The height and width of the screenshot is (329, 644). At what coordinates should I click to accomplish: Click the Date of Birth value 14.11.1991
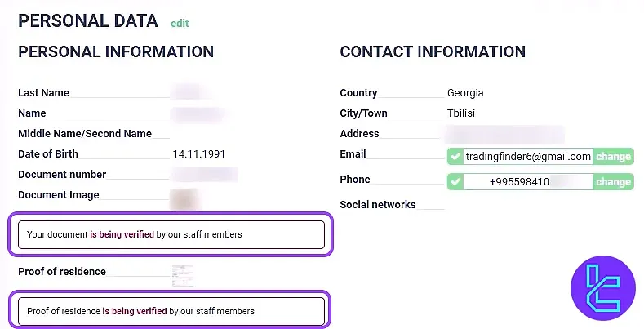[199, 153]
